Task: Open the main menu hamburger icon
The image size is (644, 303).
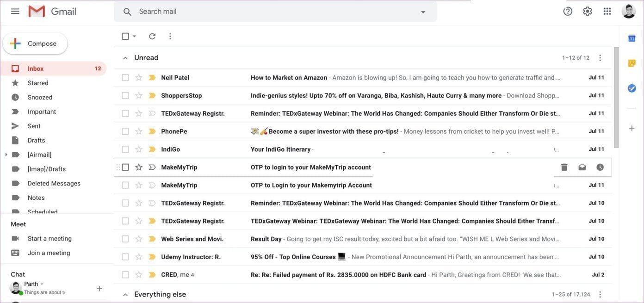Action: pyautogui.click(x=15, y=11)
